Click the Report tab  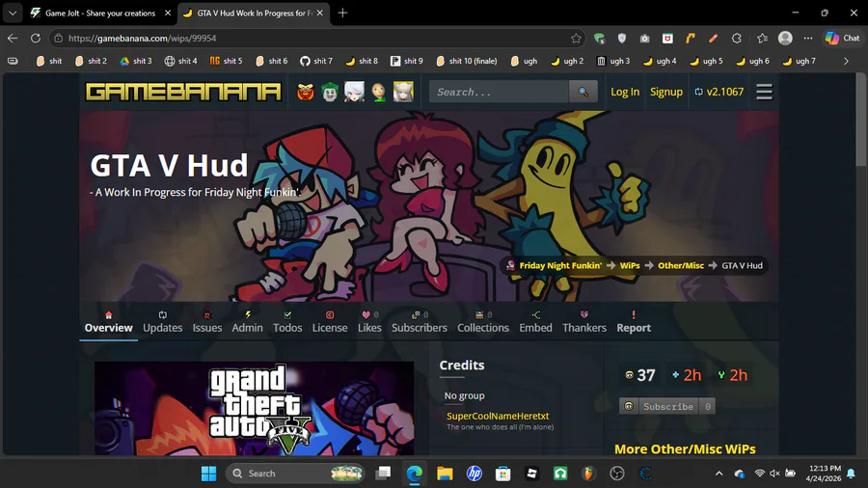click(634, 322)
